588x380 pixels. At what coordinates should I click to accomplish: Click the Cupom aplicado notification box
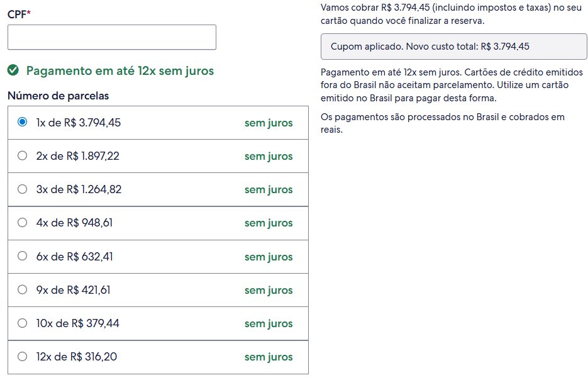pyautogui.click(x=454, y=47)
